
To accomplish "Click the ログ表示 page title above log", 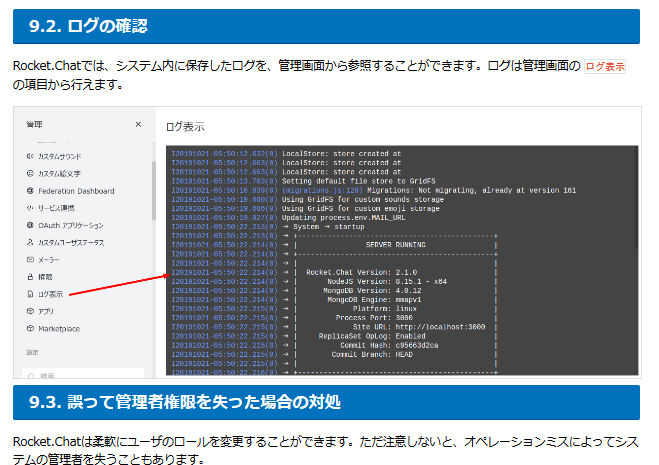I will click(185, 127).
